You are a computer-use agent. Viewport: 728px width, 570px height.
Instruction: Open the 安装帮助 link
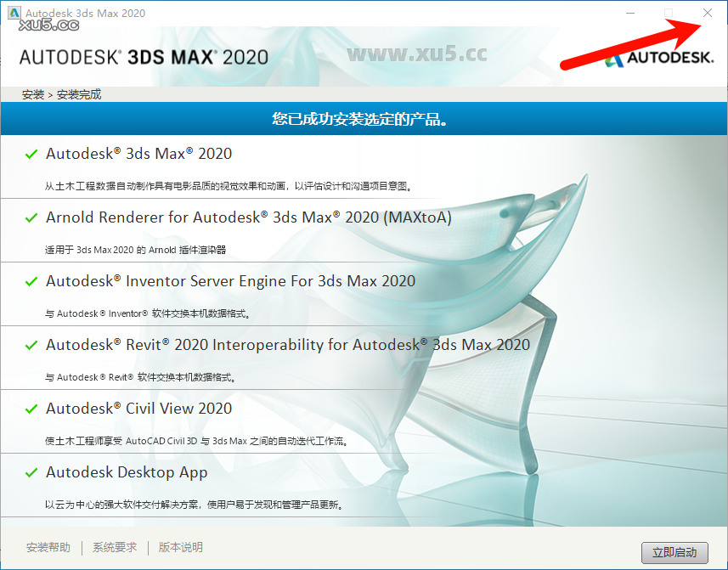48,548
